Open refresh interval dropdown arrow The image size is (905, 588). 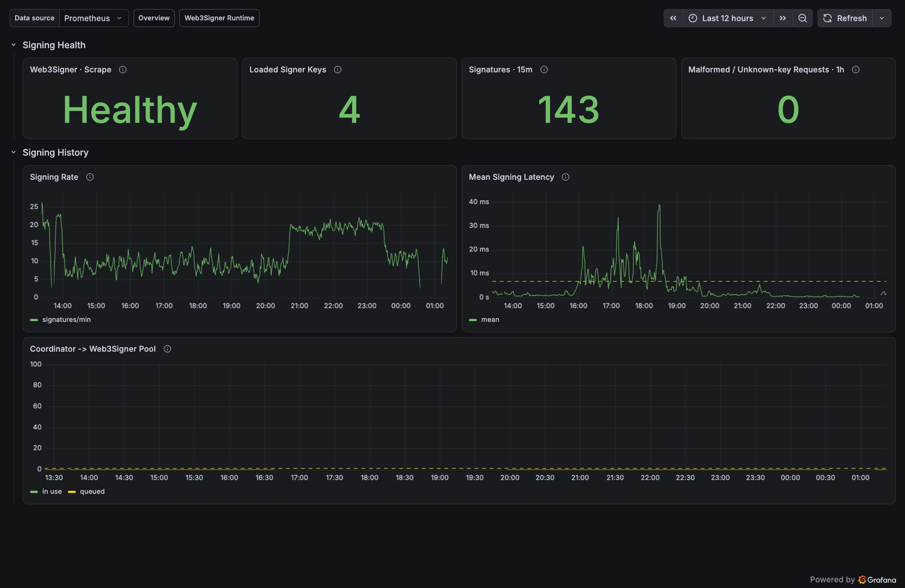pos(882,18)
